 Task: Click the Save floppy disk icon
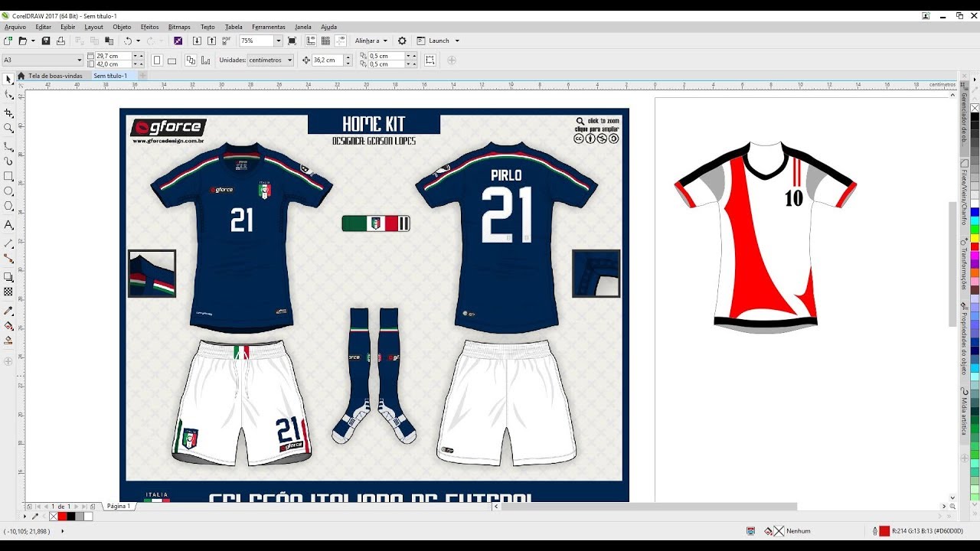[45, 41]
